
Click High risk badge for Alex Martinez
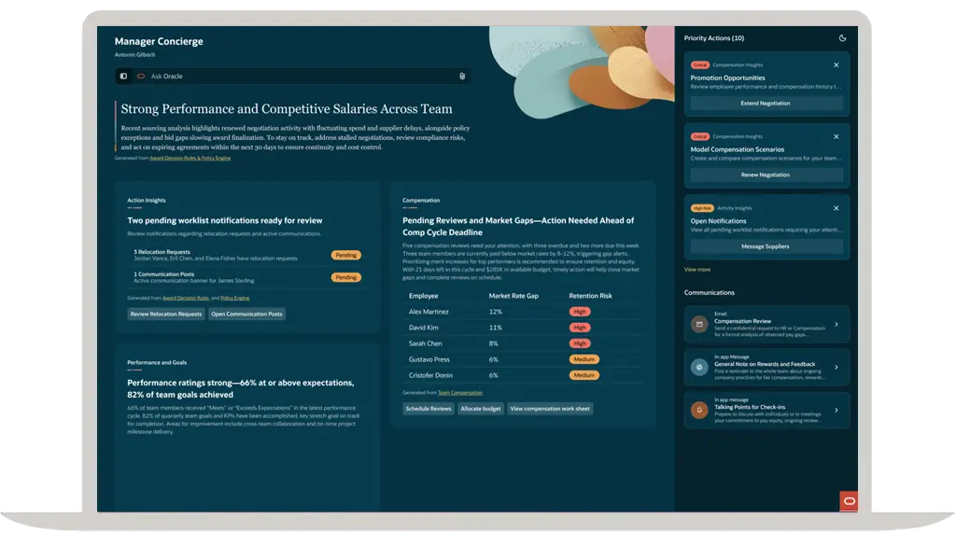579,312
